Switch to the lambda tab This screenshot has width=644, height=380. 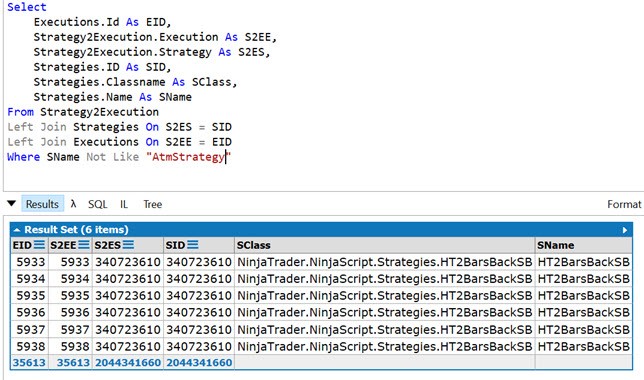tap(74, 204)
